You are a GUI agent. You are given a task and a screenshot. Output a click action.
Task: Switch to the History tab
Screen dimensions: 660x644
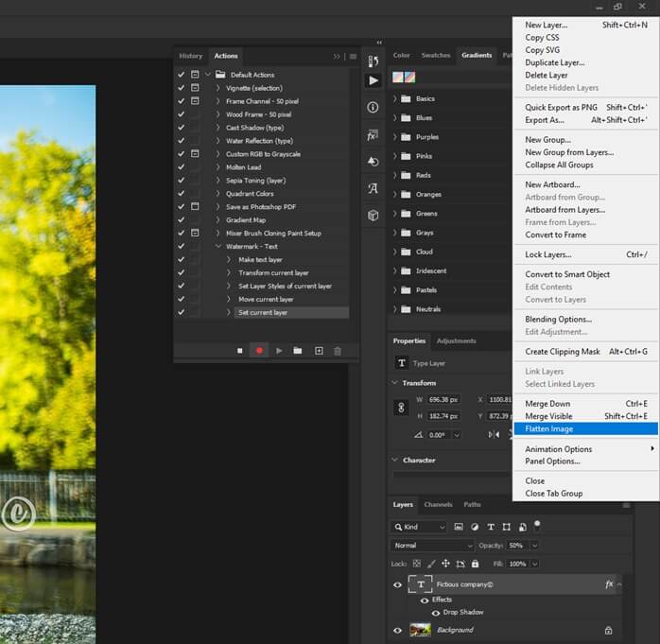click(191, 56)
